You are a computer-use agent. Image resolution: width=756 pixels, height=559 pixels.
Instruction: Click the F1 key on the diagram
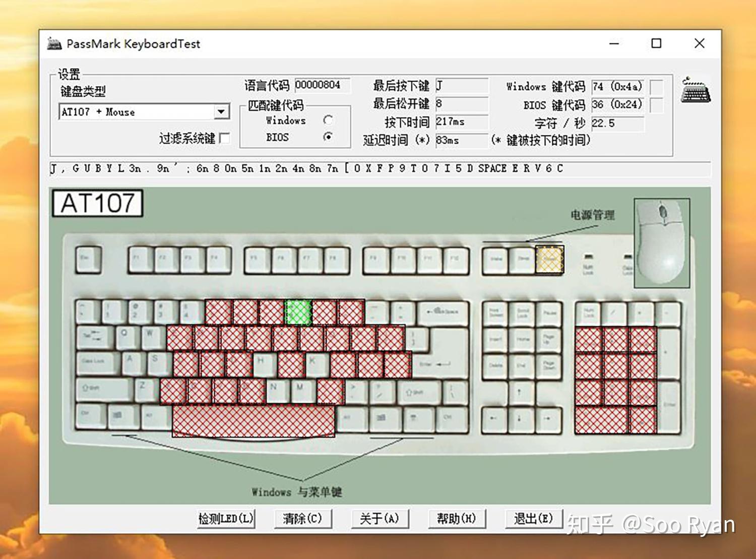(x=141, y=260)
